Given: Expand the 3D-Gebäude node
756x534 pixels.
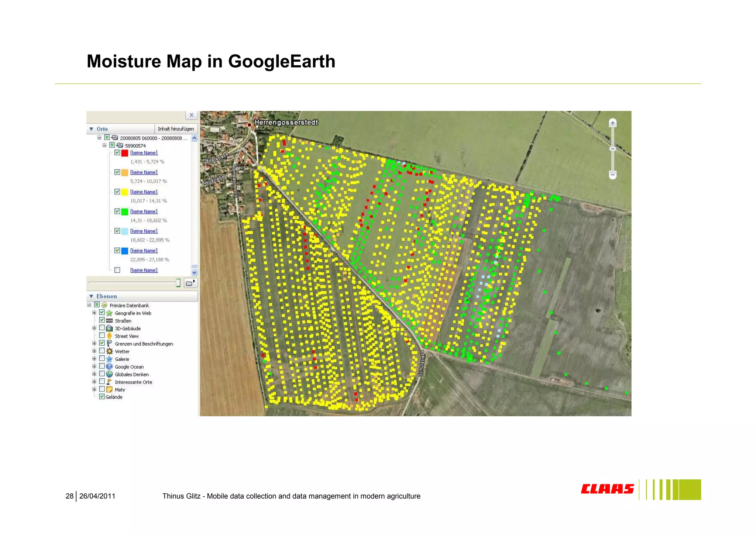Looking at the screenshot, I should (94, 328).
